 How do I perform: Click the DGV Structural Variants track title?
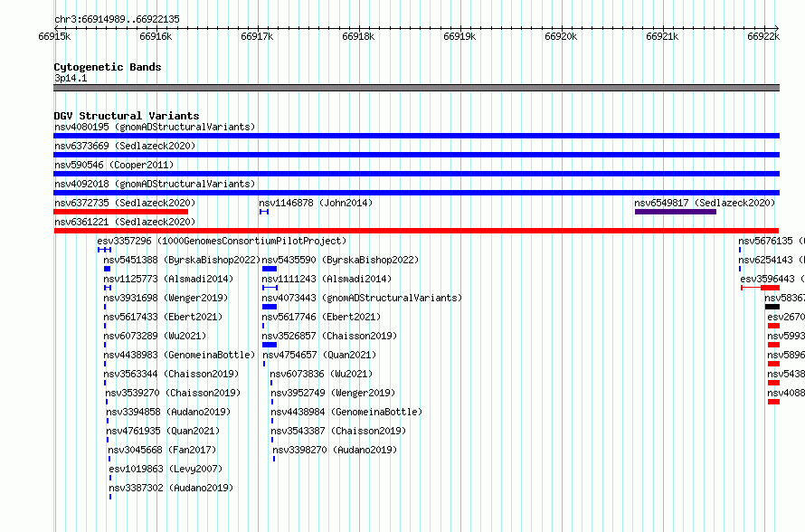(x=127, y=116)
